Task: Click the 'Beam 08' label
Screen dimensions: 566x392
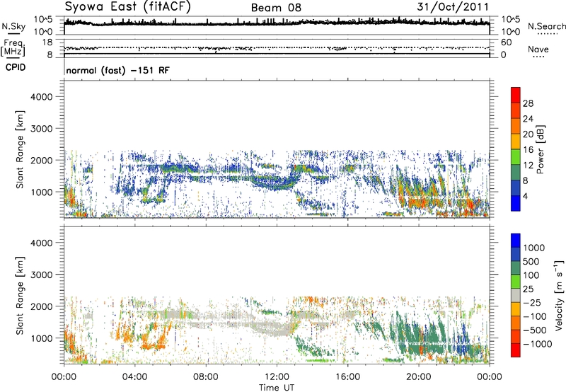Action: pos(276,8)
